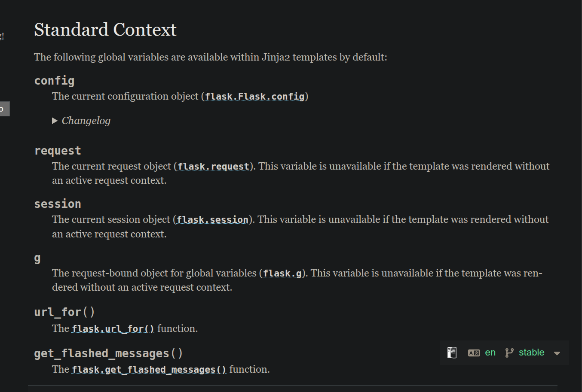Click the gray button on the left edge
Image resolution: width=582 pixels, height=392 pixels.
(4, 109)
